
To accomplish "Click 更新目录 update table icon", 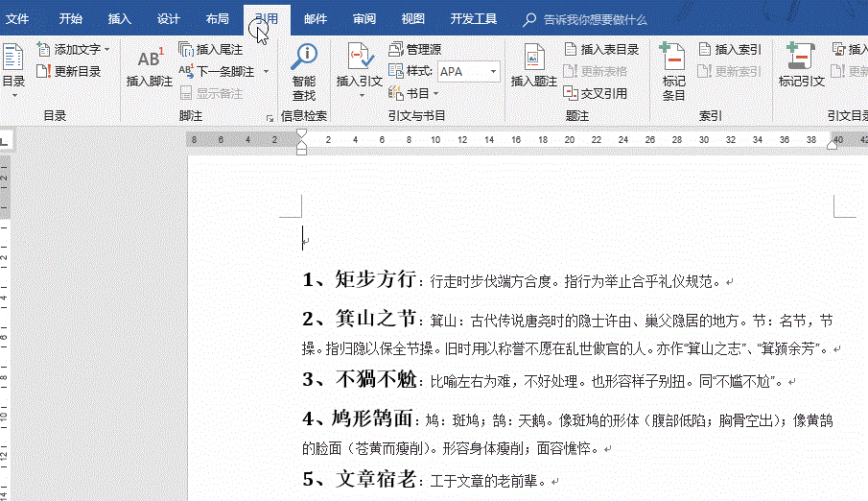I will [43, 71].
